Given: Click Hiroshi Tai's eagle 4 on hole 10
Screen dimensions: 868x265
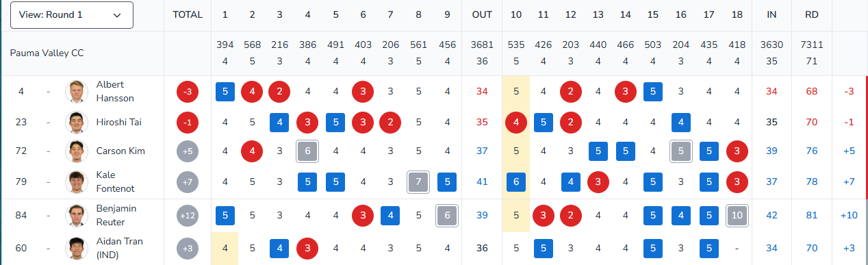Looking at the screenshot, I should 515,123.
